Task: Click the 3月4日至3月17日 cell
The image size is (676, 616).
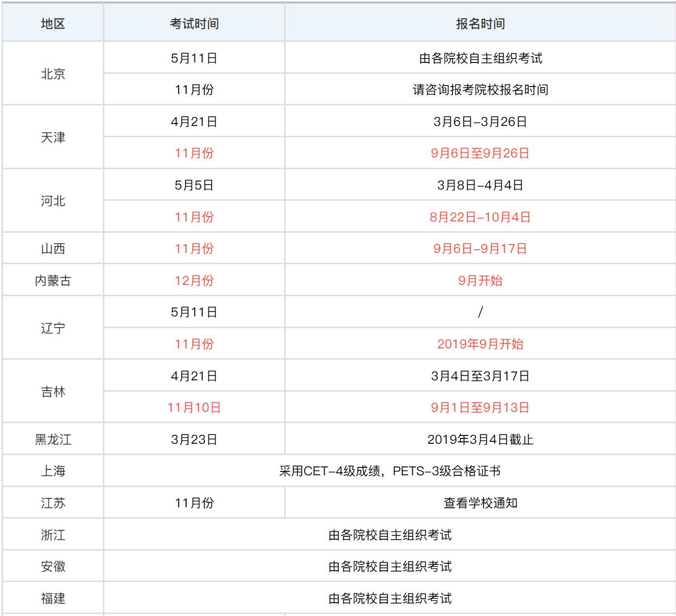Action: 480,376
